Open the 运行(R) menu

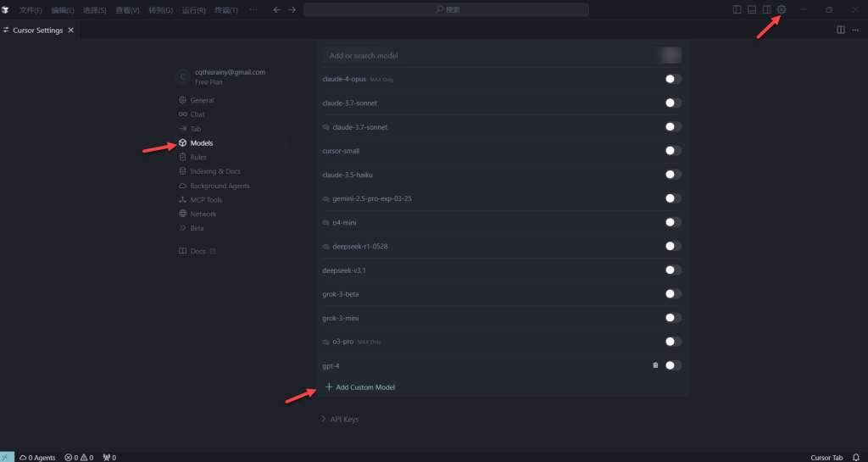pos(194,10)
